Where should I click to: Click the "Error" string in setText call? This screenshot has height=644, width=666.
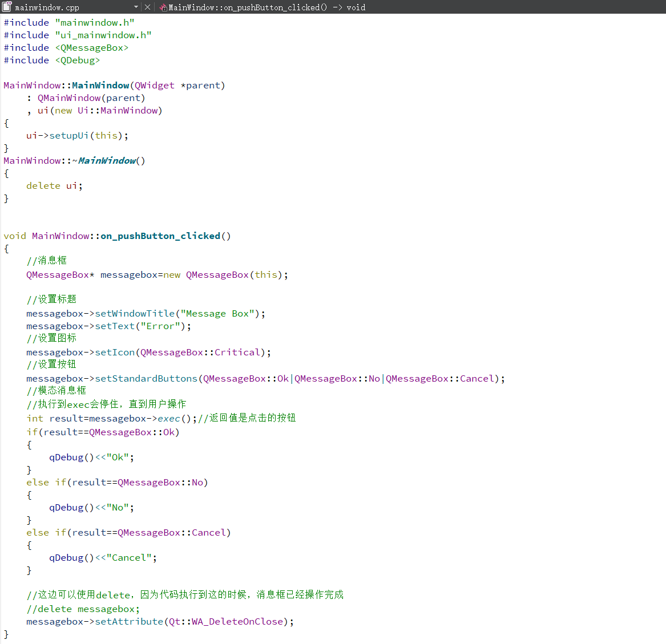160,326
